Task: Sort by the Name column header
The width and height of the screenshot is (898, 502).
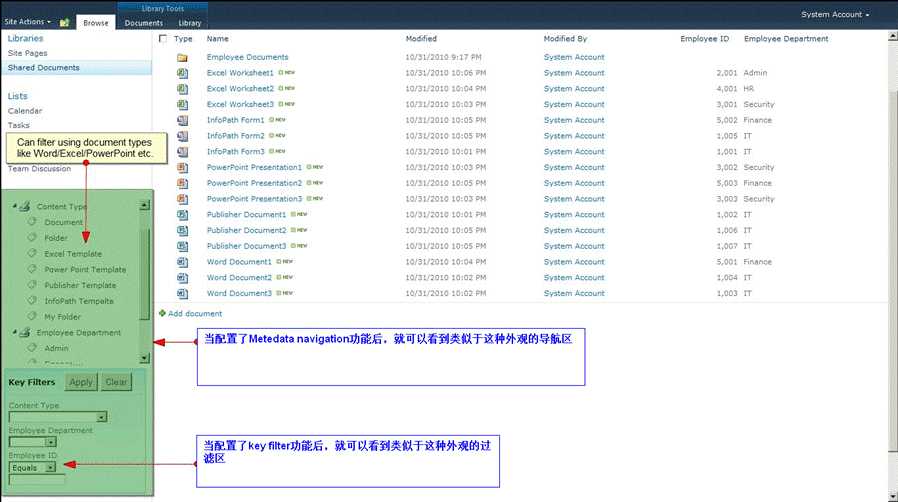Action: pos(218,39)
